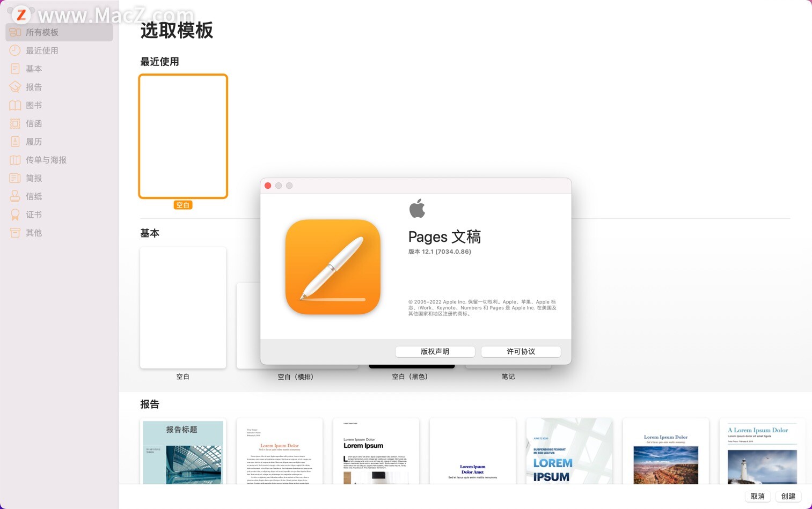Select the 空白 recent-used template
The width and height of the screenshot is (812, 509).
point(183,136)
